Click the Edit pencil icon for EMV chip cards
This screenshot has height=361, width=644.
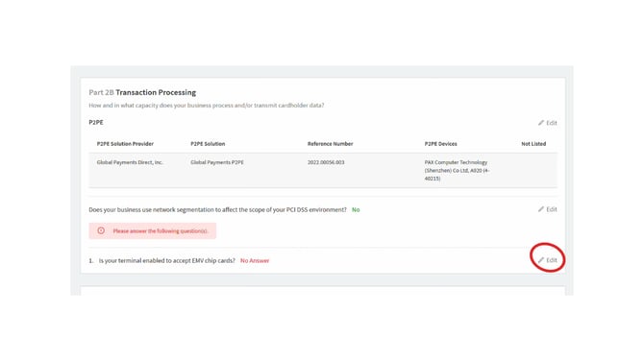tap(541, 260)
